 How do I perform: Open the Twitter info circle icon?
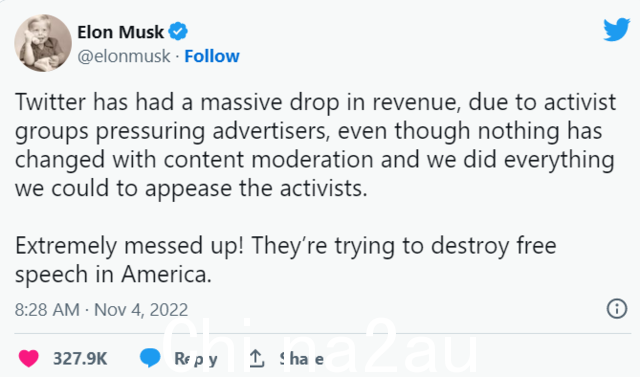tap(616, 308)
